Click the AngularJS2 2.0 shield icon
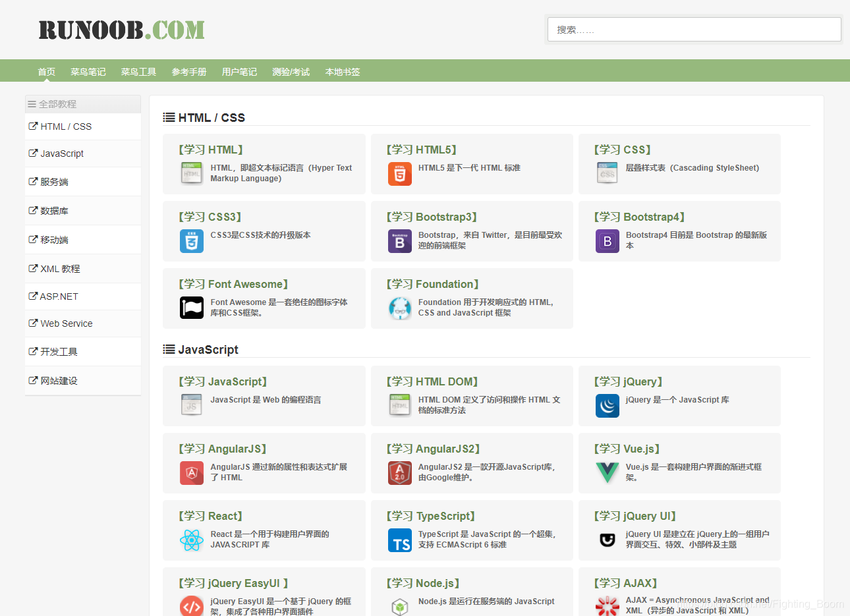The width and height of the screenshot is (850, 616). 399,472
